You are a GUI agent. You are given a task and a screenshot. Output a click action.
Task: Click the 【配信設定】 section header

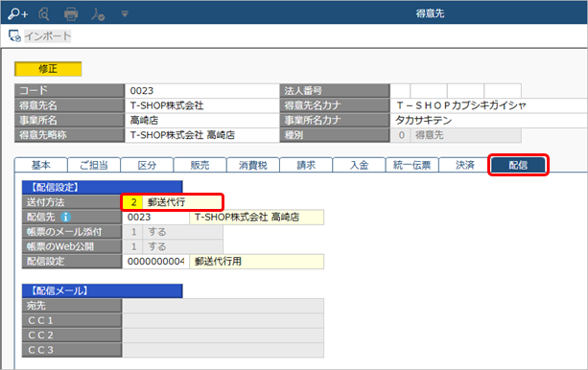tap(102, 187)
